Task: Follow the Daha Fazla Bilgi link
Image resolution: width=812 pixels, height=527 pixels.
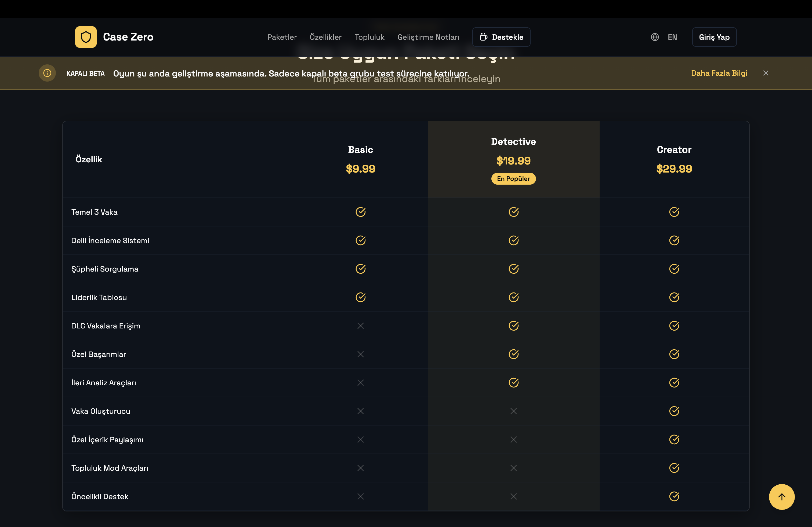Action: tap(719, 73)
